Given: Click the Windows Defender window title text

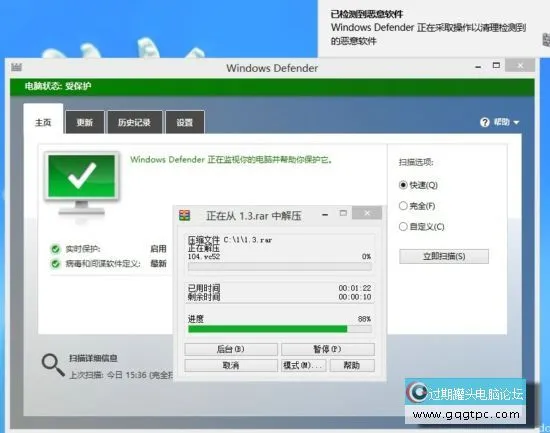Looking at the screenshot, I should point(272,68).
